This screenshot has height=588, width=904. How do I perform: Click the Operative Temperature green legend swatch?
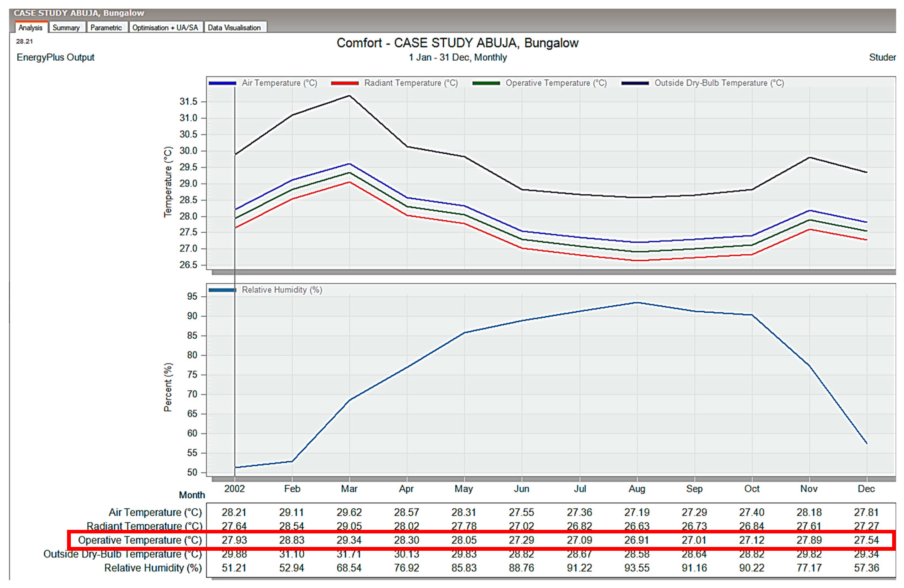click(x=486, y=83)
